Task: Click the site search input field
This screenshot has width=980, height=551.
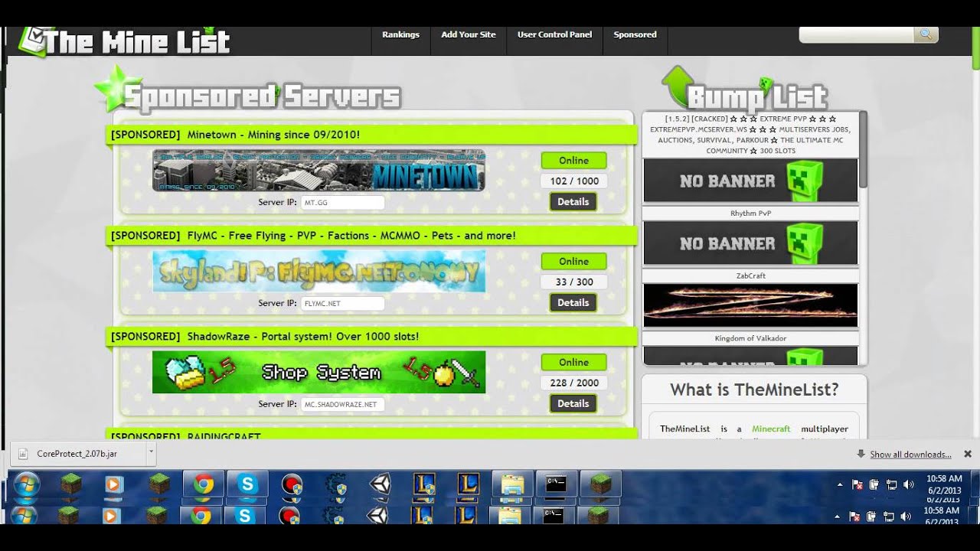Action: (x=856, y=34)
